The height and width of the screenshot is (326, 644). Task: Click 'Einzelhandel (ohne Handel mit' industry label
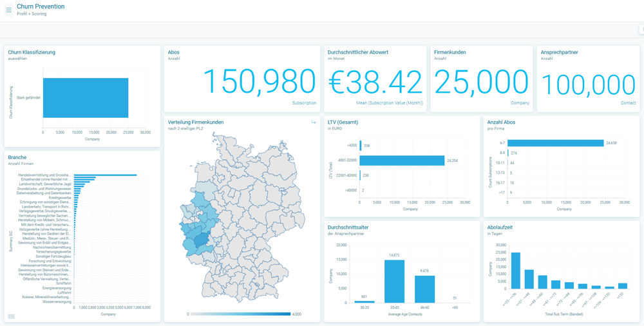coord(46,180)
